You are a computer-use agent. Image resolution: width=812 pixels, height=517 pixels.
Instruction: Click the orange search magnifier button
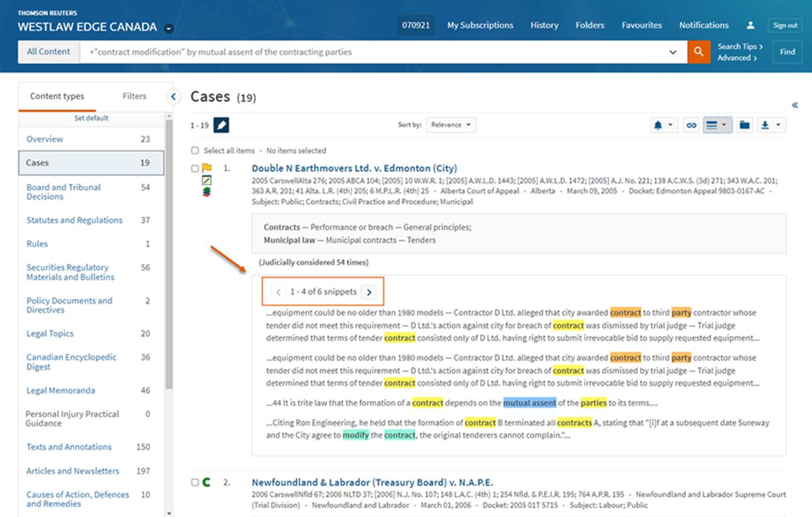click(x=699, y=51)
